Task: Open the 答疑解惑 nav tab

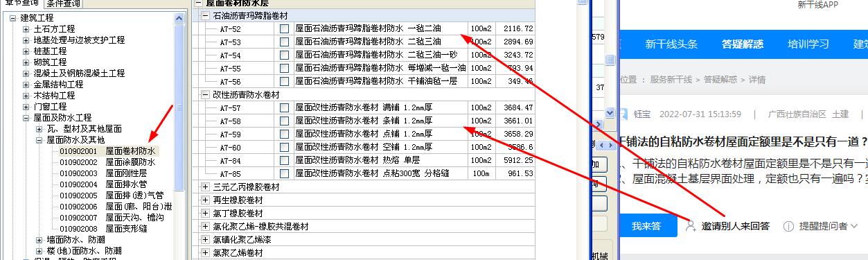Action: coord(743,44)
